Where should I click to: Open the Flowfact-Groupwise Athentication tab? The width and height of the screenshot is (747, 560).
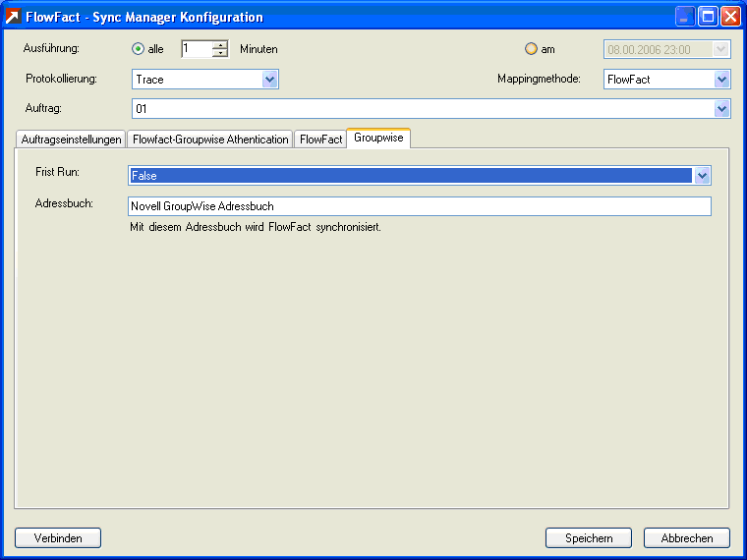(210, 140)
